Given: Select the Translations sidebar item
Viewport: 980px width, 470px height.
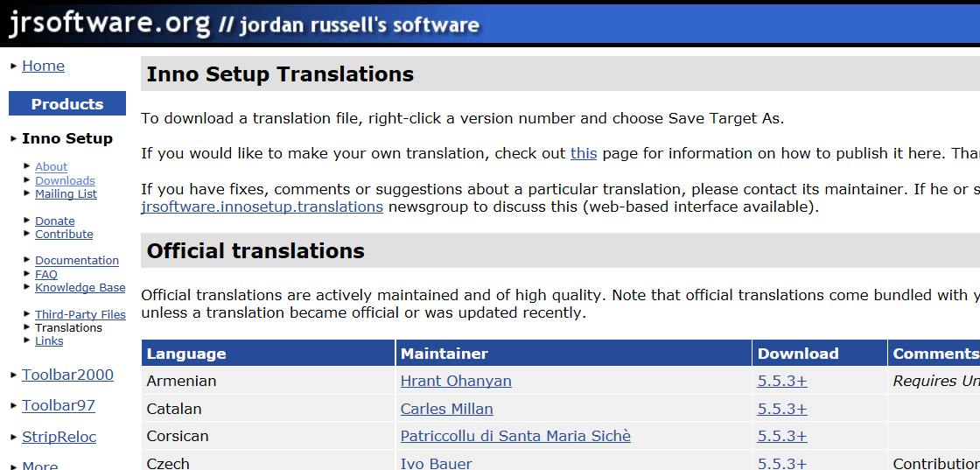Looking at the screenshot, I should 69,328.
